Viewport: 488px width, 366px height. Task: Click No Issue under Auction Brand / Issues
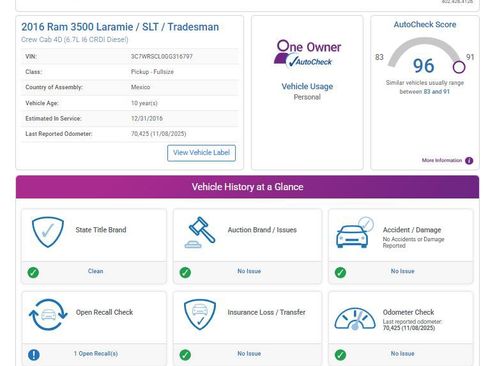[x=249, y=271]
